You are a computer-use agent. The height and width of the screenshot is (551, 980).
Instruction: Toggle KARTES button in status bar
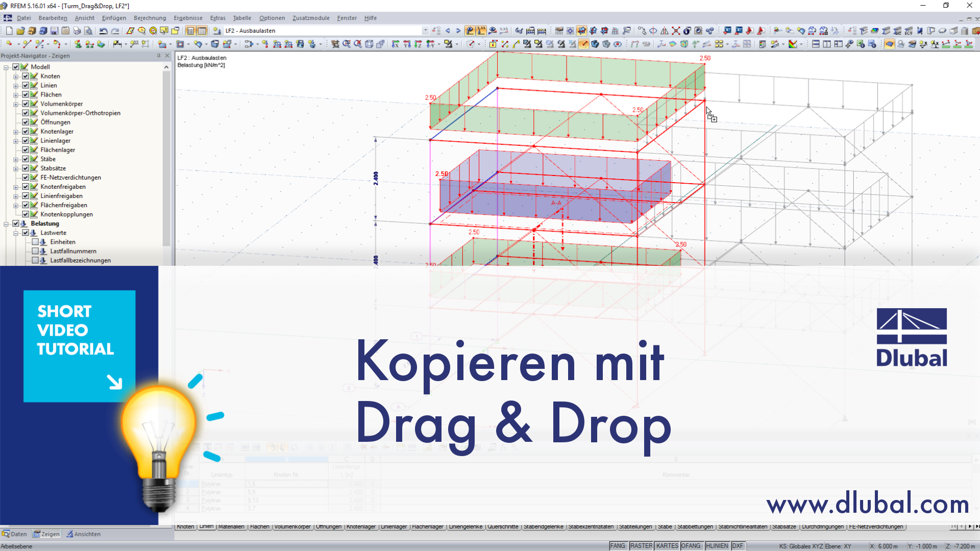click(x=667, y=546)
